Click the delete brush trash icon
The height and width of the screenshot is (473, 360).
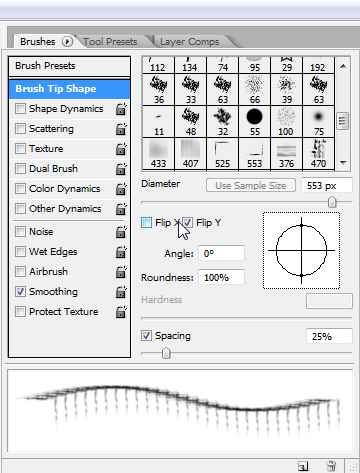pyautogui.click(x=331, y=466)
